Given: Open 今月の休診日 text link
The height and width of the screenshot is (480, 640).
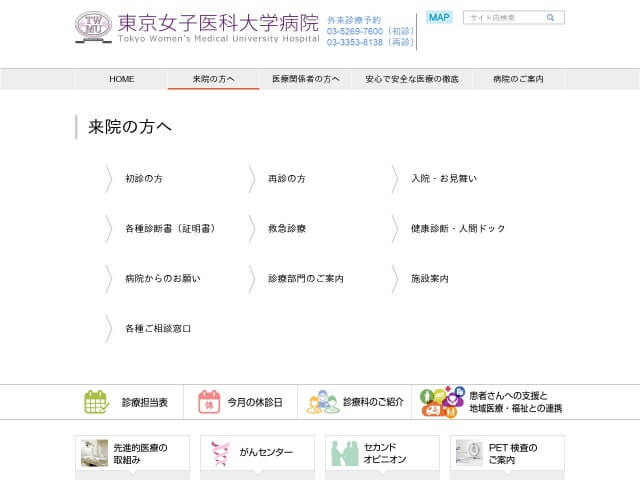Looking at the screenshot, I should 255,402.
